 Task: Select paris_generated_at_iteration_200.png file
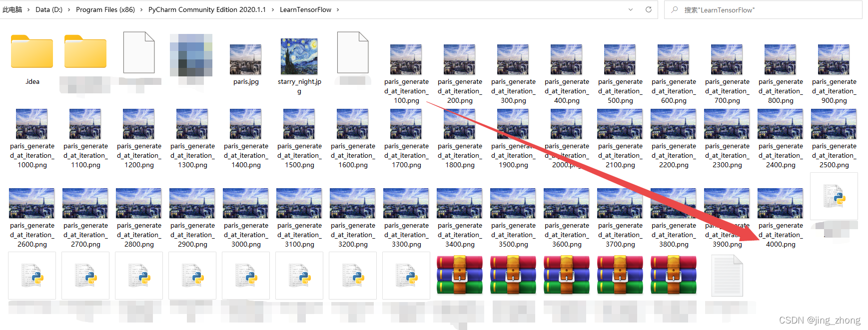point(460,74)
